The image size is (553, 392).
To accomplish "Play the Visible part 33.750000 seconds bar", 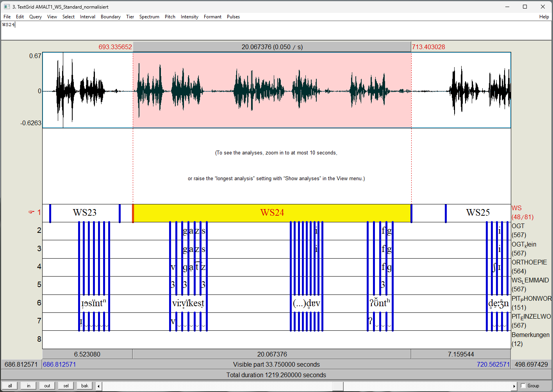I will (276, 364).
